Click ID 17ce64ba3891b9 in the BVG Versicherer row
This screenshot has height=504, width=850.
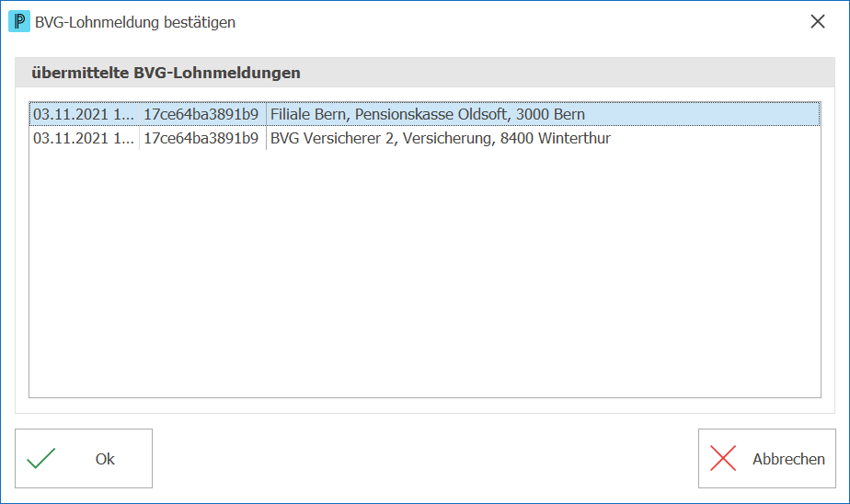[201, 138]
